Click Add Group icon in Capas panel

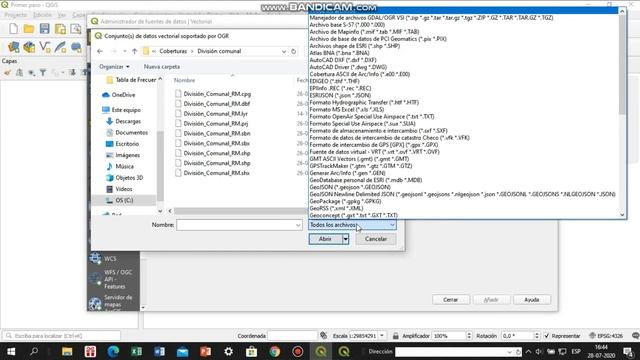click(x=19, y=73)
